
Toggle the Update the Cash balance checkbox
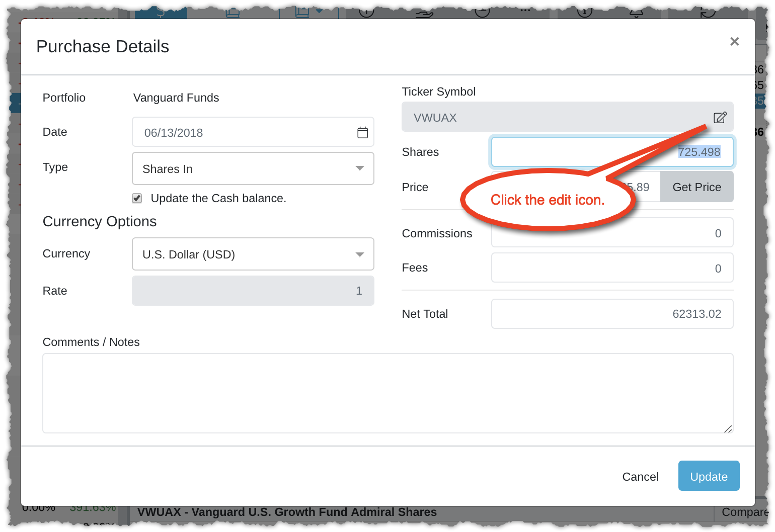pyautogui.click(x=137, y=199)
